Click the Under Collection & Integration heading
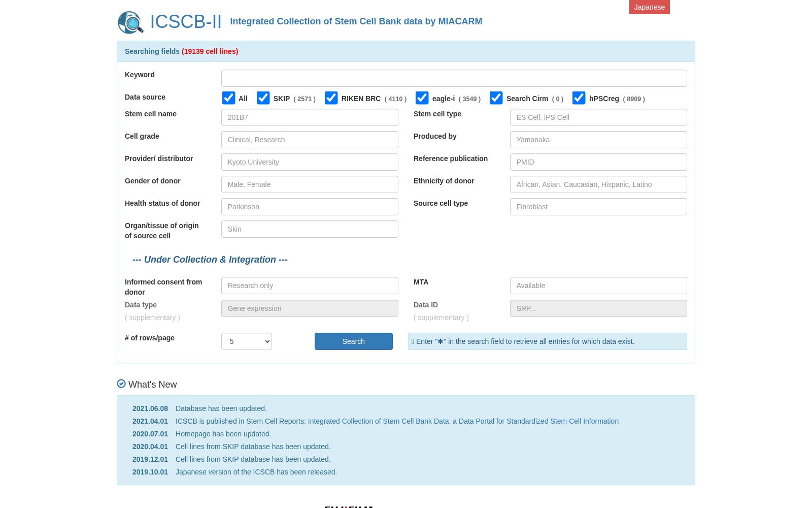Image resolution: width=812 pixels, height=508 pixels. point(210,260)
